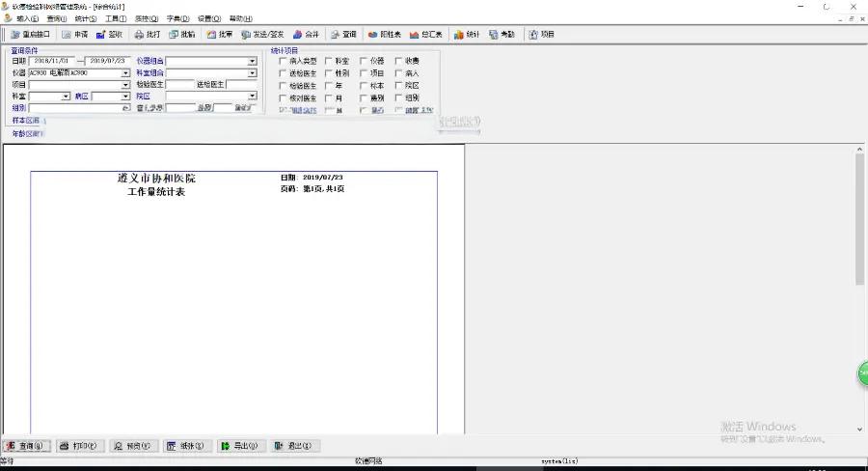868x471 pixels.
Task: Click the 项目 toolbar icon
Action: (541, 35)
